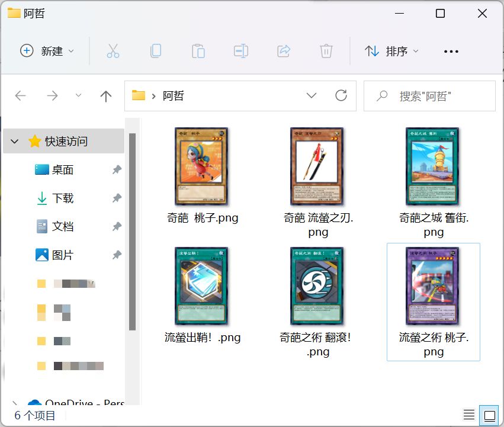Refresh the folder view
The width and height of the screenshot is (504, 427).
pyautogui.click(x=341, y=95)
